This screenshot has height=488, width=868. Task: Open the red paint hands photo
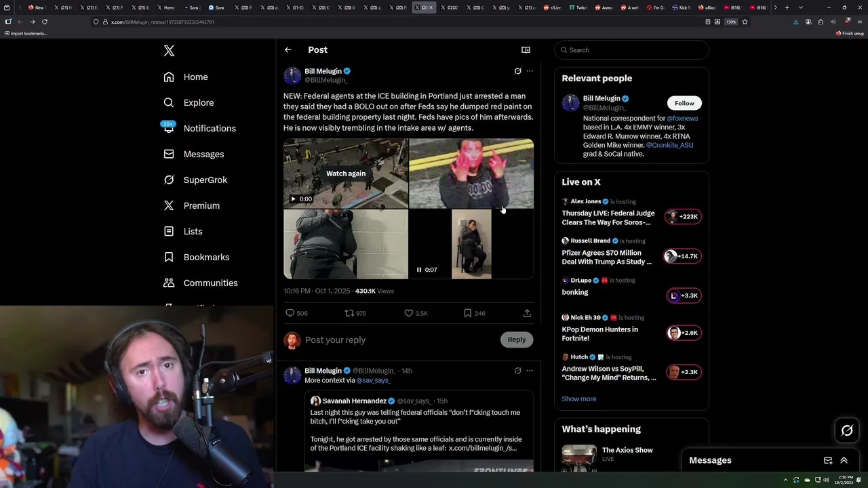click(x=471, y=174)
